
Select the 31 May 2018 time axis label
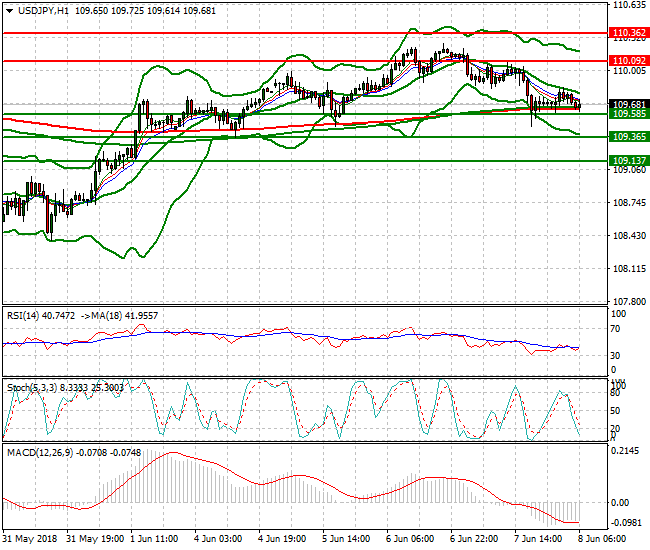[30, 539]
